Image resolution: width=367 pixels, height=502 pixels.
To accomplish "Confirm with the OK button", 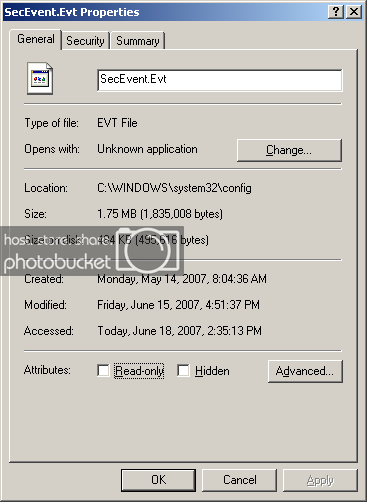I will (x=158, y=480).
